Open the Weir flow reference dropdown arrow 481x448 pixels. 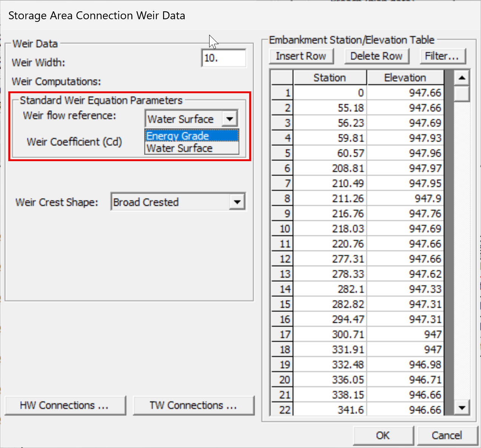coord(230,119)
